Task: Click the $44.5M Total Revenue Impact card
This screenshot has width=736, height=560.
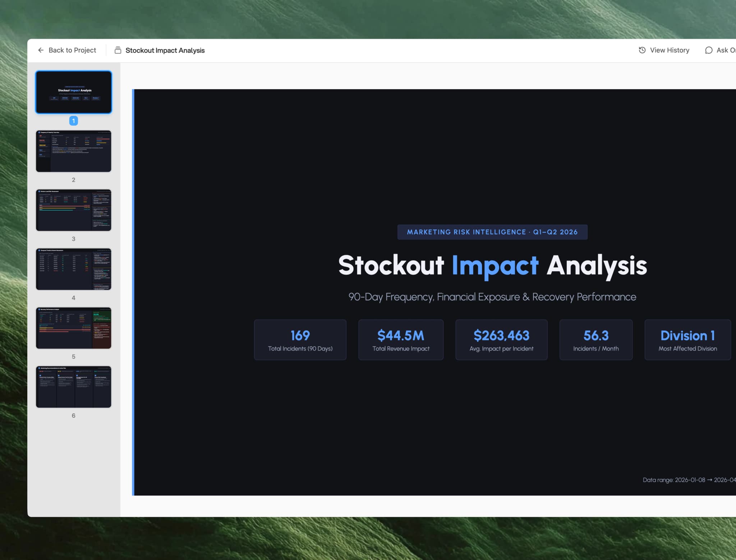Action: click(x=401, y=339)
